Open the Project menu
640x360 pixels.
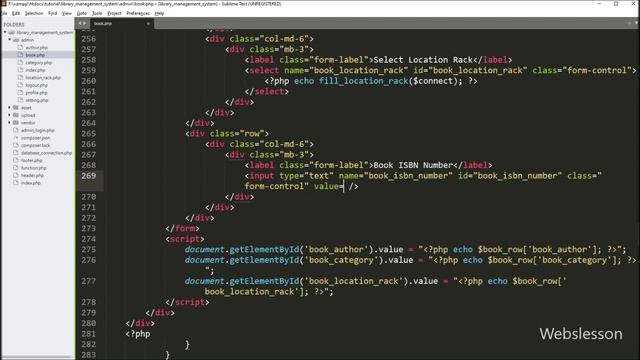pyautogui.click(x=114, y=13)
